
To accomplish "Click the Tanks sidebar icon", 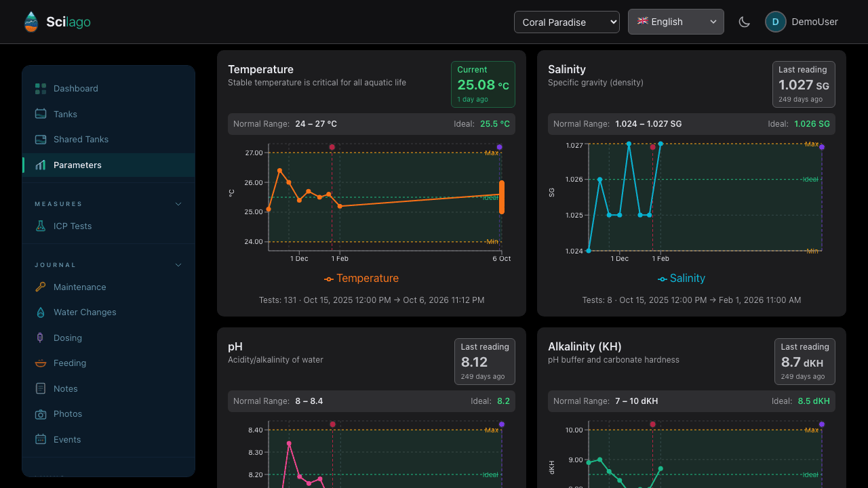I will [x=41, y=114].
